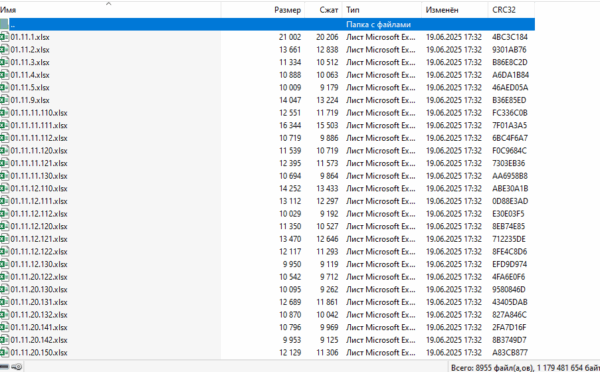Image resolution: width=600 pixels, height=372 pixels.
Task: Click CRC32 value F0C9684C
Action: click(x=509, y=151)
